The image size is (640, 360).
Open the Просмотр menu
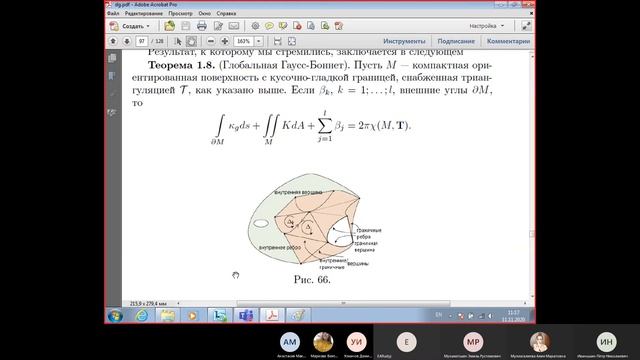180,13
